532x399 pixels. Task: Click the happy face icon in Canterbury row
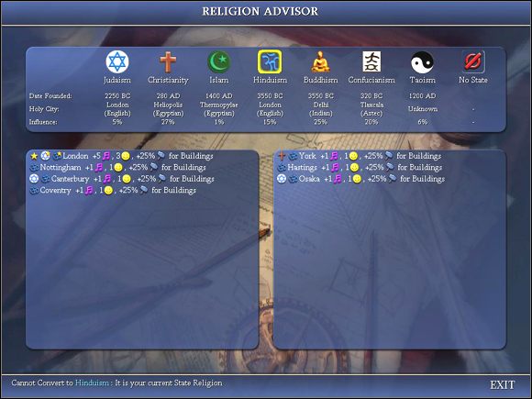tap(127, 179)
